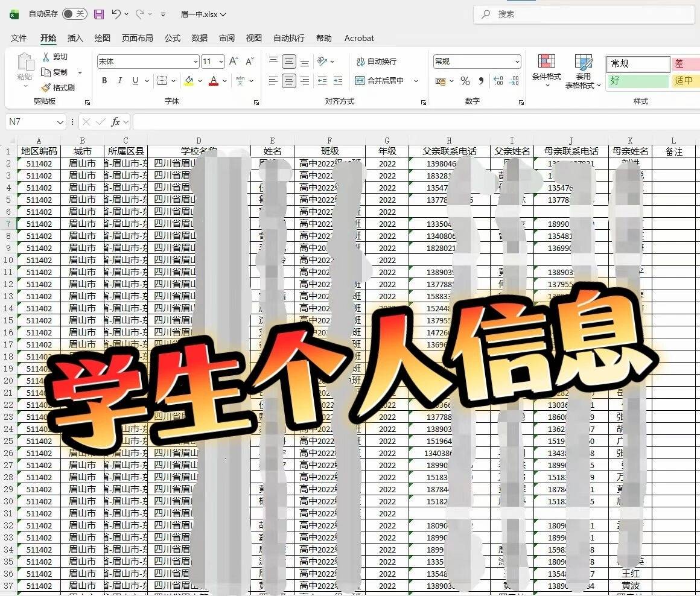The image size is (700, 596).
Task: Apply the 适中 (Neutral) cell style
Action: pyautogui.click(x=686, y=81)
